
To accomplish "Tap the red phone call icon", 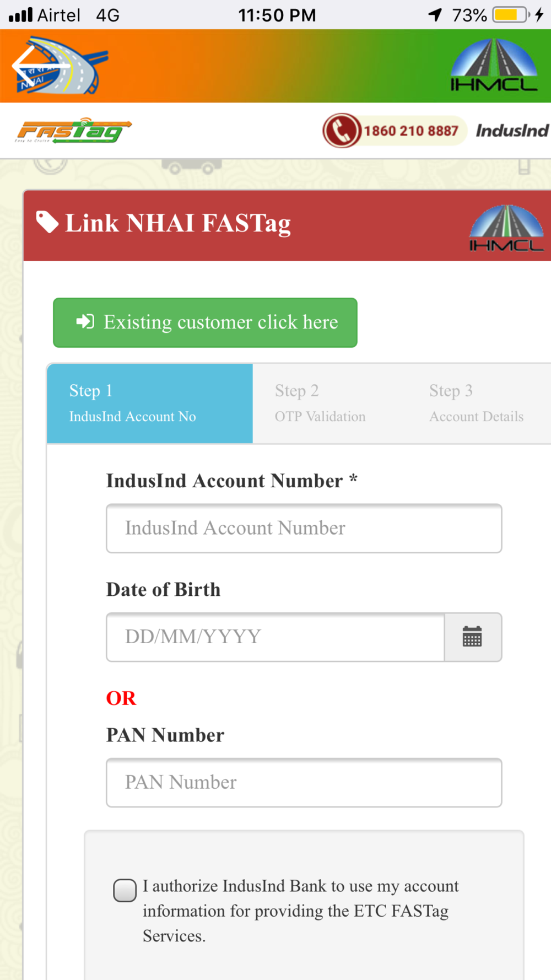I will (x=342, y=131).
